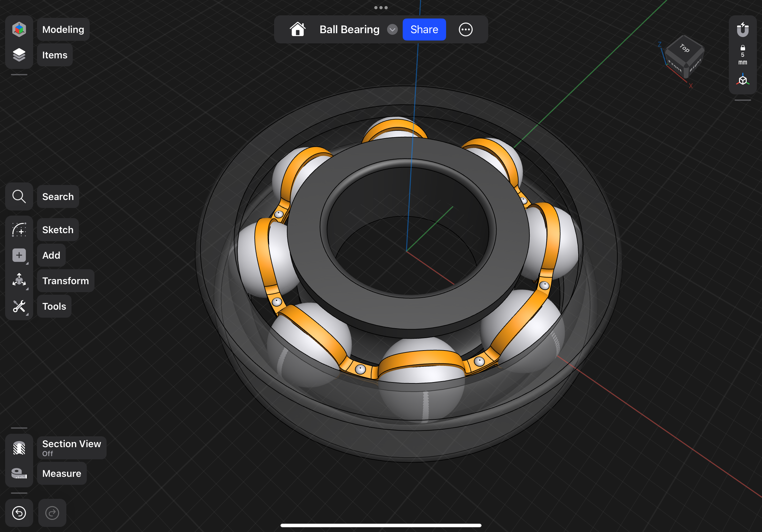Click the Items label button
762x532 pixels.
coord(55,55)
